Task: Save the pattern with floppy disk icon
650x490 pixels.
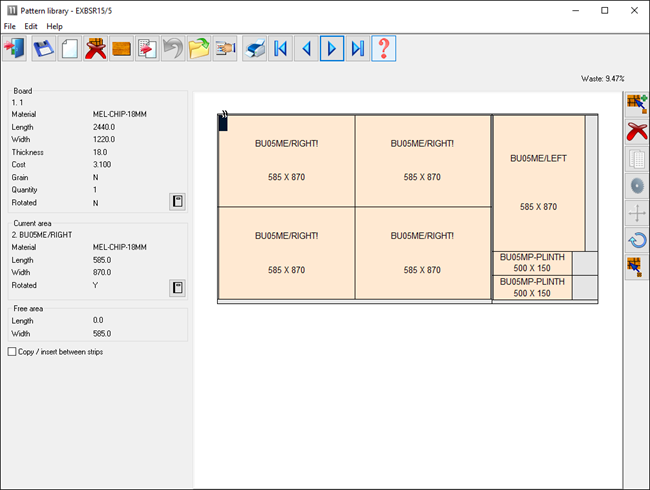Action: coord(44,48)
